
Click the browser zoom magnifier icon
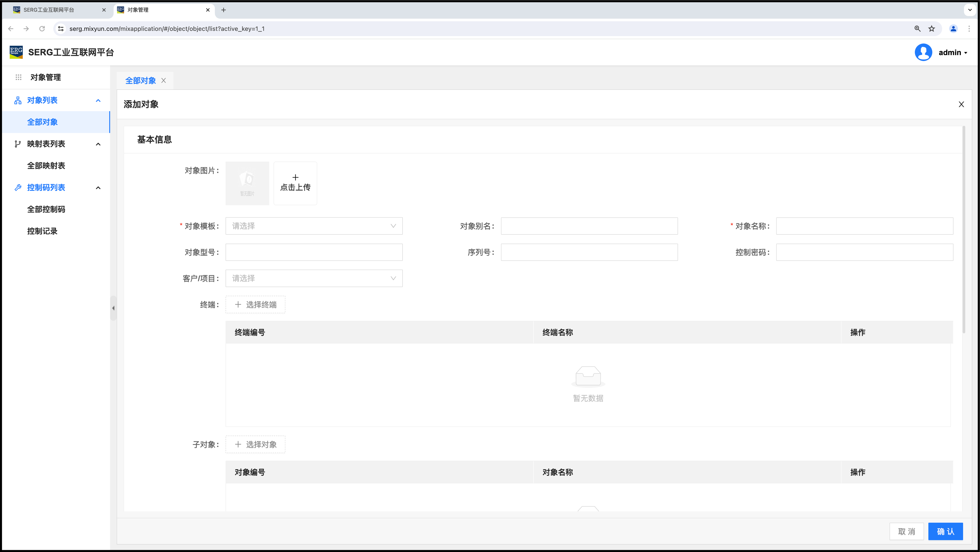917,29
